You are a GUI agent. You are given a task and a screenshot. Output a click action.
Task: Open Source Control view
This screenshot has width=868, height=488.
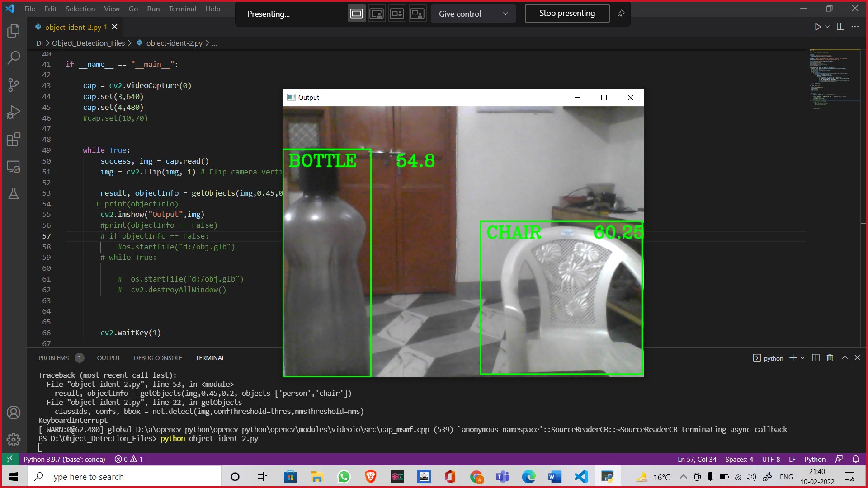click(x=14, y=84)
